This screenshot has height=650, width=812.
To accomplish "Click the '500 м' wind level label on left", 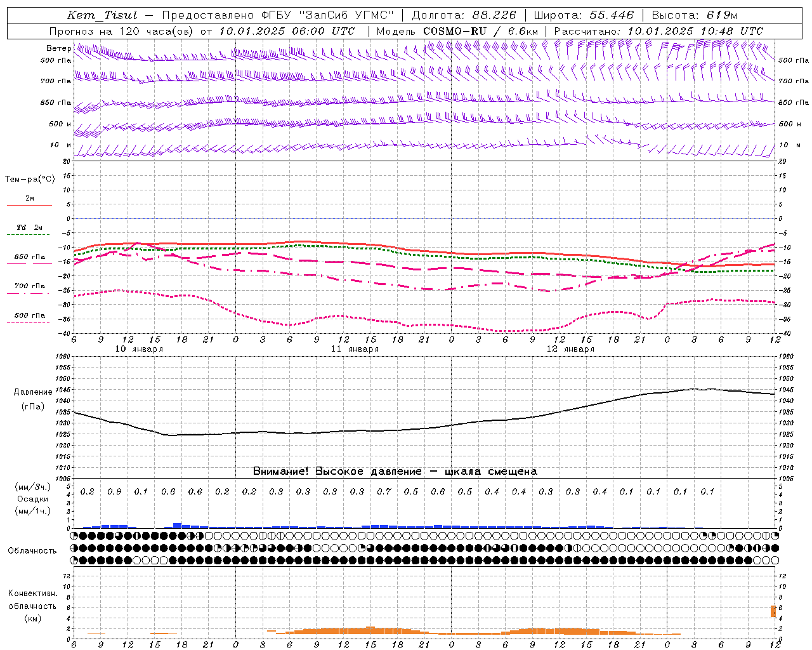I will pos(60,124).
